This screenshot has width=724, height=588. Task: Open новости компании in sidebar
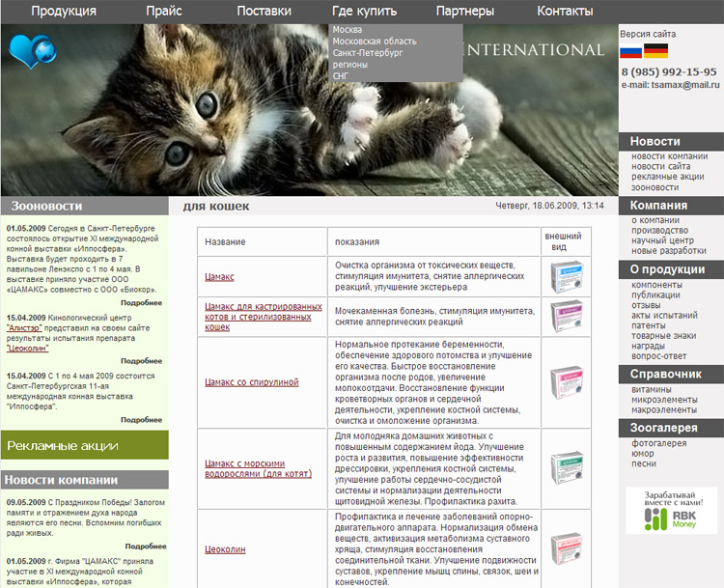[670, 156]
